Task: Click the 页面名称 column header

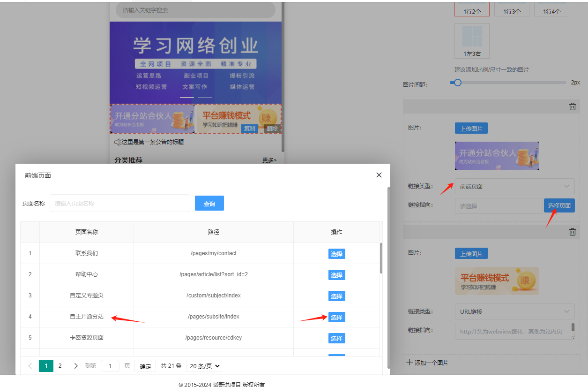Action: pyautogui.click(x=87, y=232)
